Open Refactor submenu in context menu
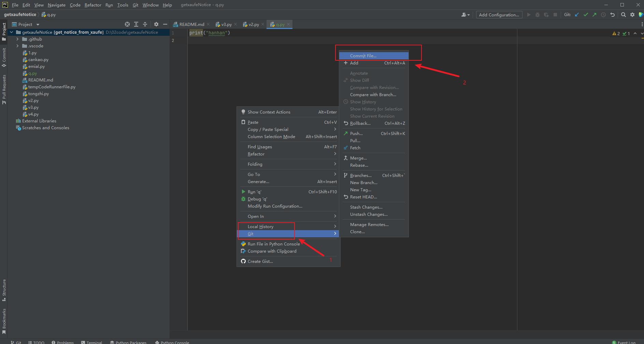This screenshot has height=344, width=644. [288, 154]
